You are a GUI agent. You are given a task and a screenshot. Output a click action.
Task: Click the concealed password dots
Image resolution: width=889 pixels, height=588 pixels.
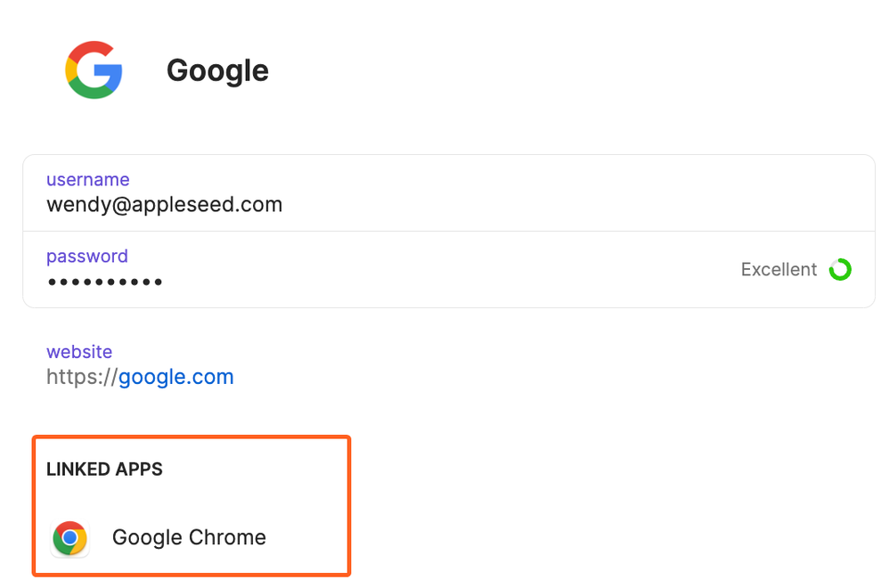(x=104, y=282)
